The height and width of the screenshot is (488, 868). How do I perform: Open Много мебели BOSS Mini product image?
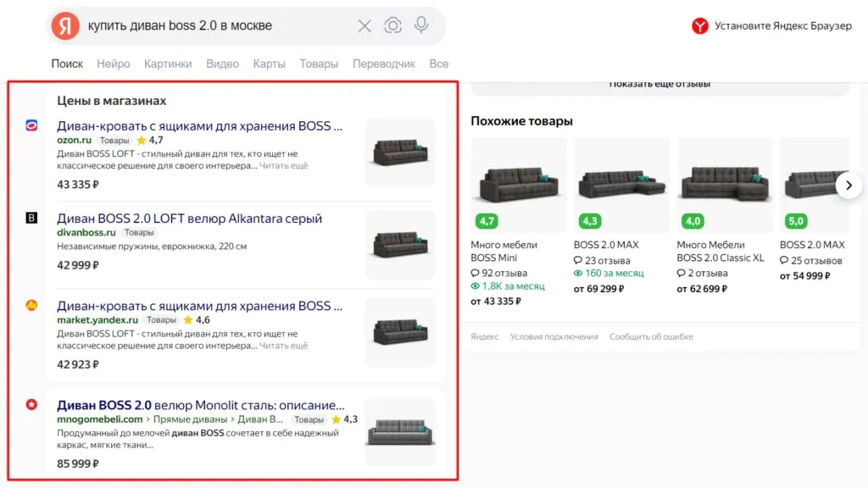(519, 185)
